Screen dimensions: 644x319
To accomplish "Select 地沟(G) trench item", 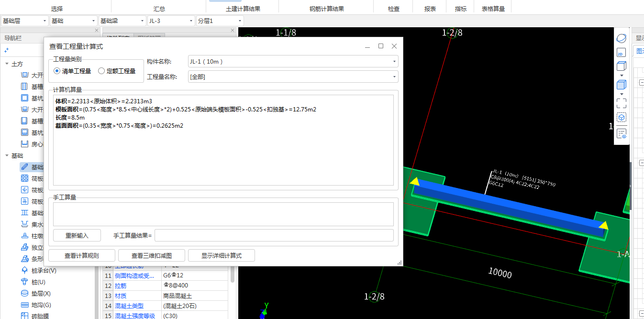I will coord(41,305).
